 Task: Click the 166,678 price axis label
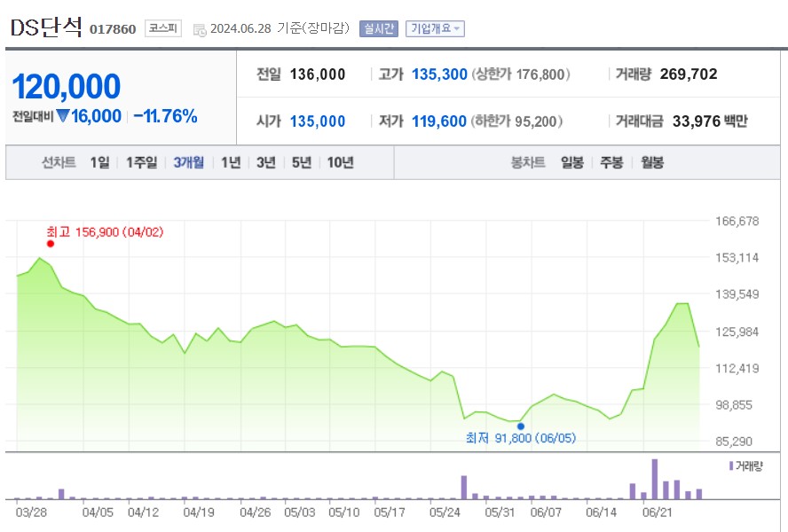[x=737, y=221]
